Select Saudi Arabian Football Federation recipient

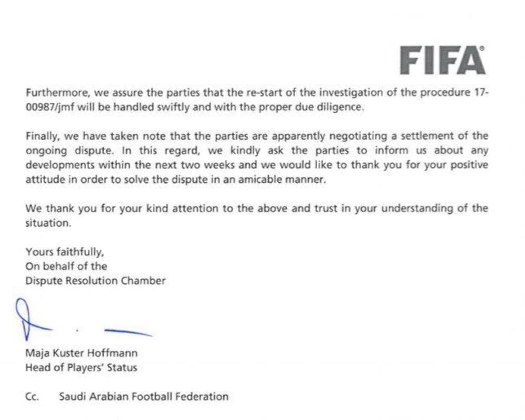pyautogui.click(x=144, y=396)
